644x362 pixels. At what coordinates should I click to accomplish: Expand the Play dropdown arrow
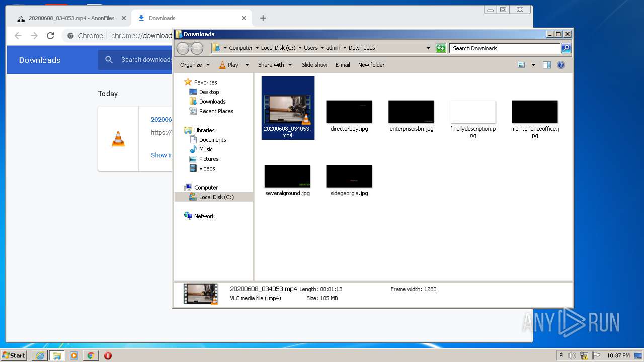tap(247, 65)
